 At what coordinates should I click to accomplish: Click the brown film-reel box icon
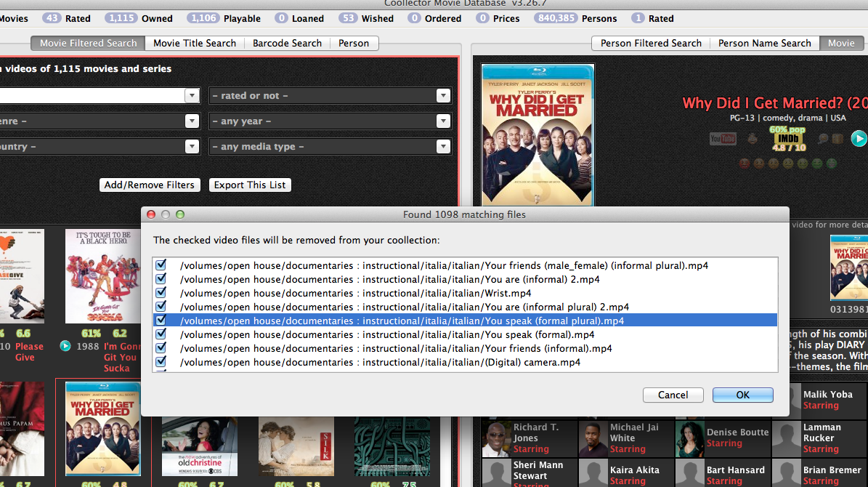837,139
